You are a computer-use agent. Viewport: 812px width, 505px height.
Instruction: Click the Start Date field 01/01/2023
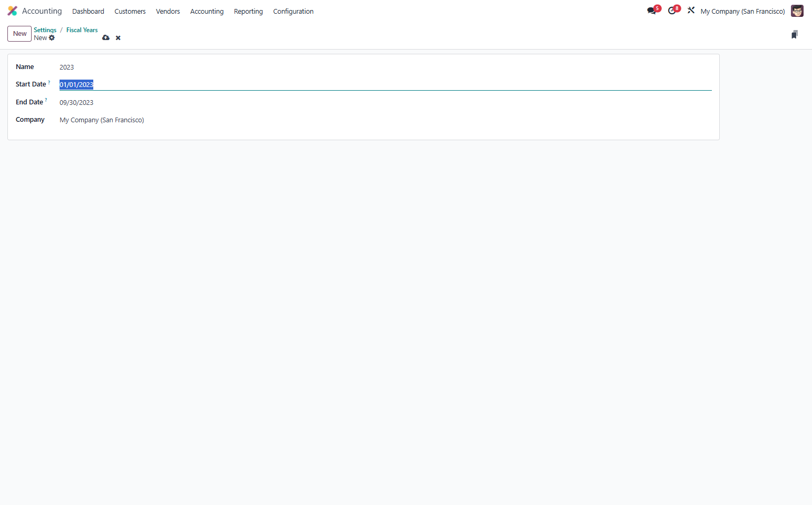(385, 85)
